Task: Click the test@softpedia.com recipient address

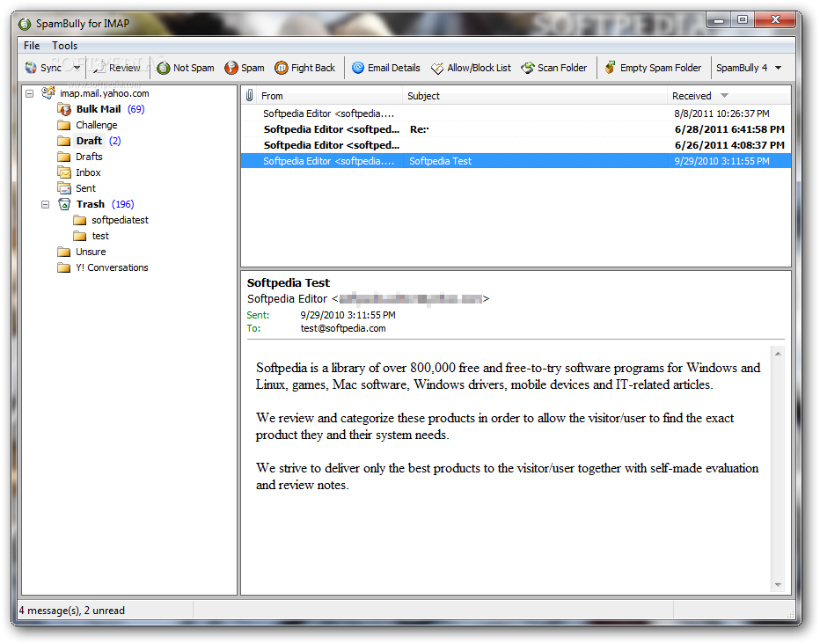Action: [x=343, y=329]
